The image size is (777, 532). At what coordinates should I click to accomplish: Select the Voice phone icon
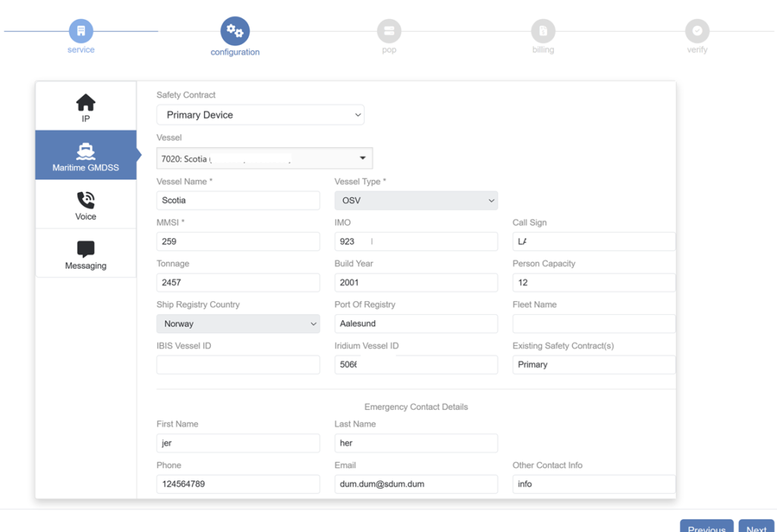click(86, 200)
